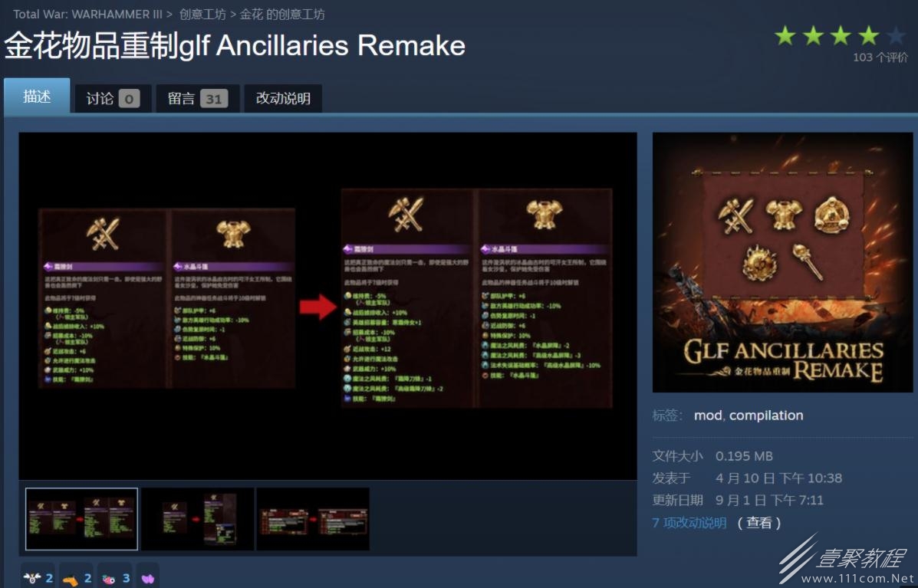Click Total War: WARHAMMER III breadcrumb link
This screenshot has width=918, height=588.
88,14
